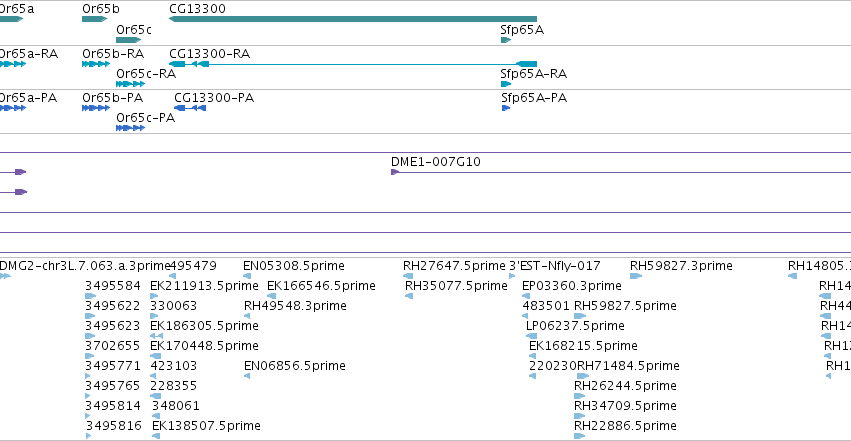Open the EK211913.5prime EST label
Viewport: 851px width, 441px height.
(204, 286)
